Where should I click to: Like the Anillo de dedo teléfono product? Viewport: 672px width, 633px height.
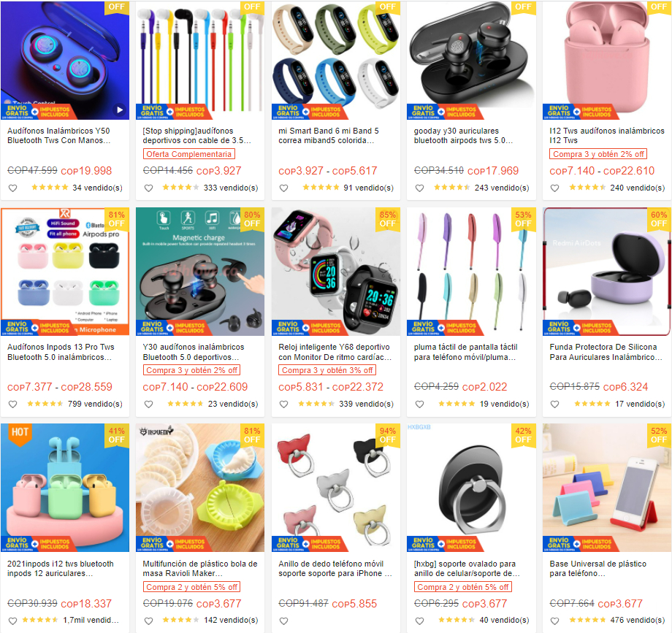(x=283, y=621)
